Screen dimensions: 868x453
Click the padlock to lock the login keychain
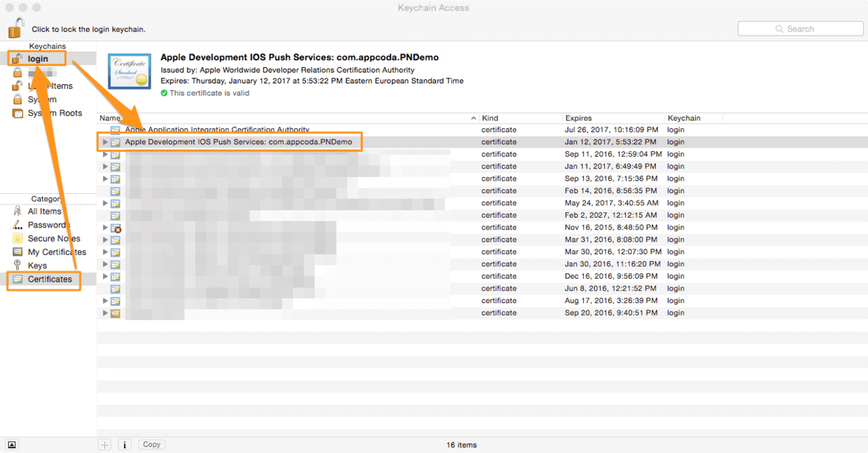(16, 28)
